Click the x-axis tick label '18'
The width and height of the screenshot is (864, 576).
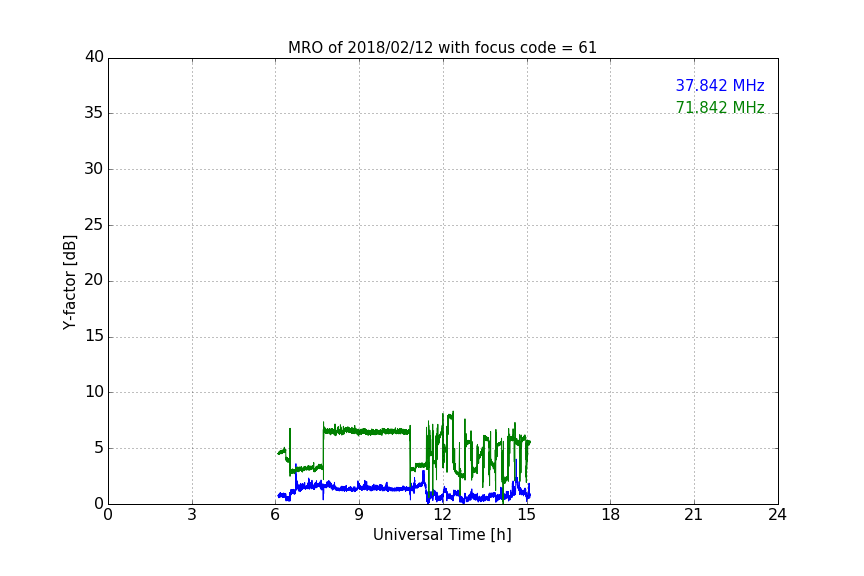611,515
